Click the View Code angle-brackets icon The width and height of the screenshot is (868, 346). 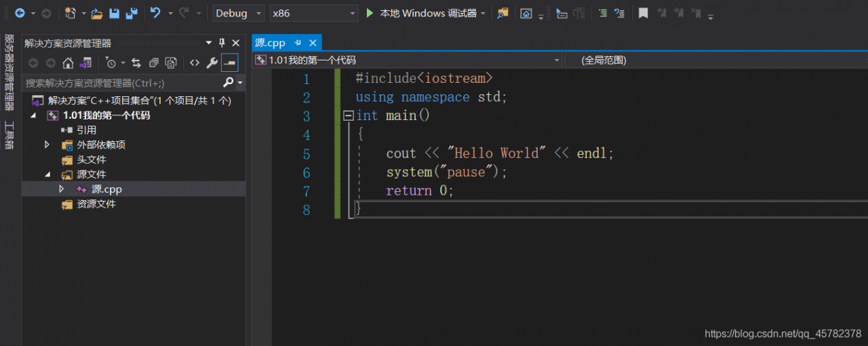[x=195, y=63]
